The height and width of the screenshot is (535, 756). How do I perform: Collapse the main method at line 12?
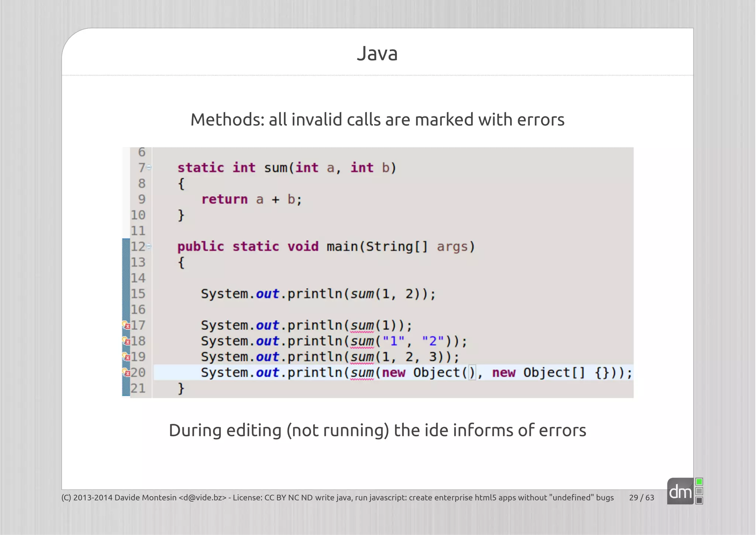[149, 246]
